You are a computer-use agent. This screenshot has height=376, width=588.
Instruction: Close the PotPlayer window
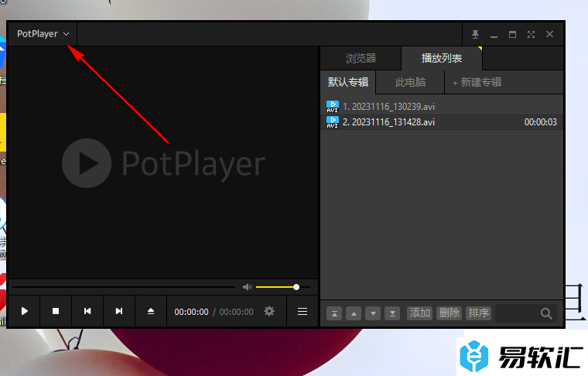pyautogui.click(x=550, y=35)
